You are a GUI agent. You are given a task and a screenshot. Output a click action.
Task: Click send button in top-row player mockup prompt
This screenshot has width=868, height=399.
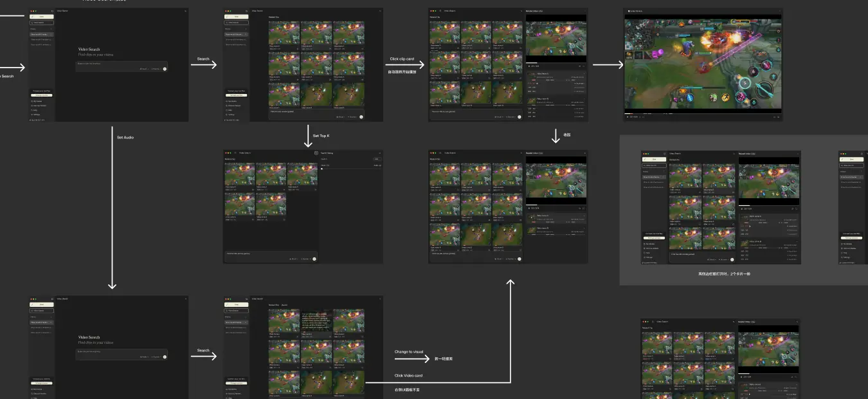[x=520, y=116]
